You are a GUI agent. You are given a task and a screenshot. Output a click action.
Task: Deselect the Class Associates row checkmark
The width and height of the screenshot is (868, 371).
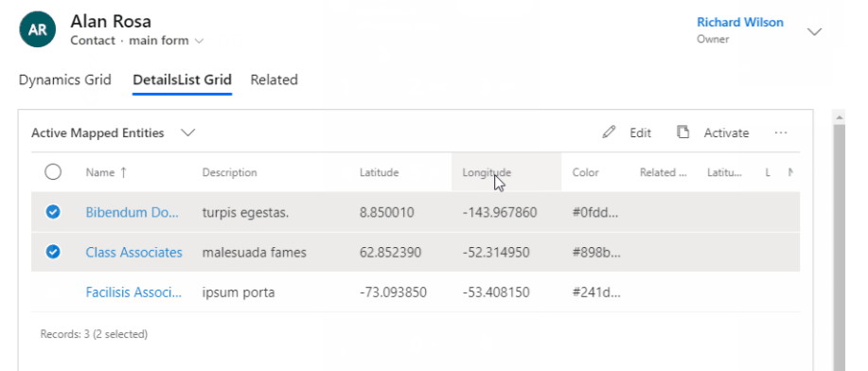click(53, 252)
